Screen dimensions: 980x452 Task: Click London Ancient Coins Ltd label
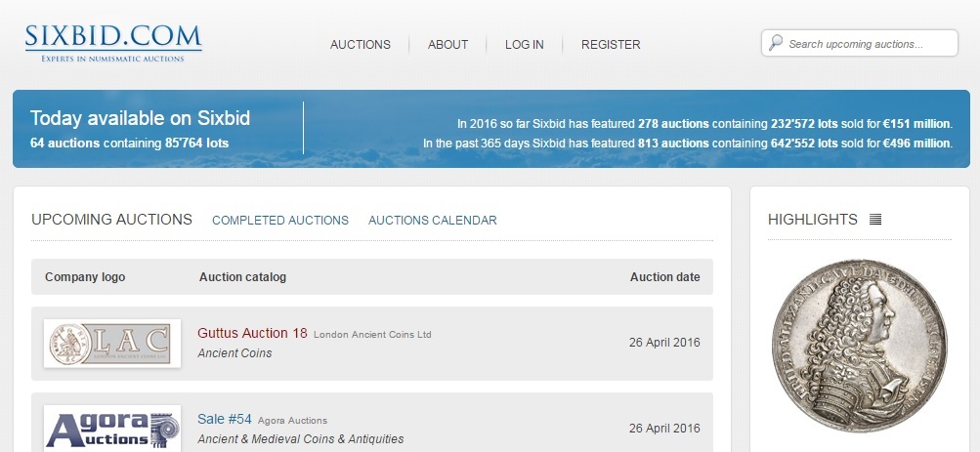[x=372, y=335]
